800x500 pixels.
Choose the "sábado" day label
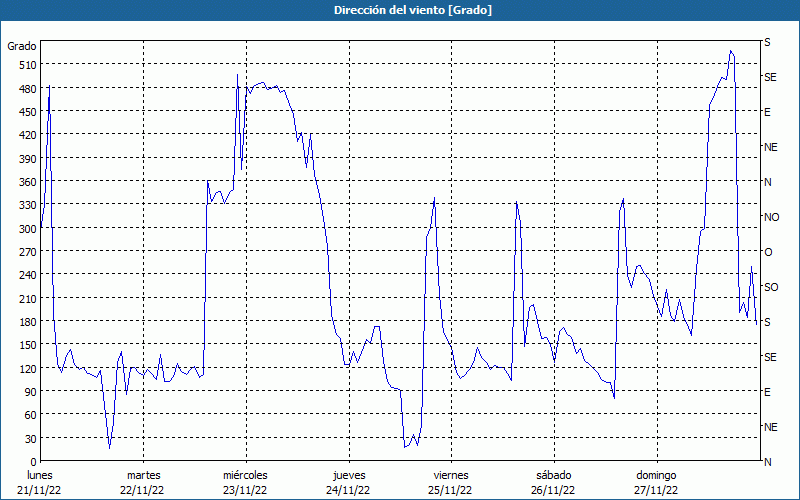pyautogui.click(x=554, y=476)
